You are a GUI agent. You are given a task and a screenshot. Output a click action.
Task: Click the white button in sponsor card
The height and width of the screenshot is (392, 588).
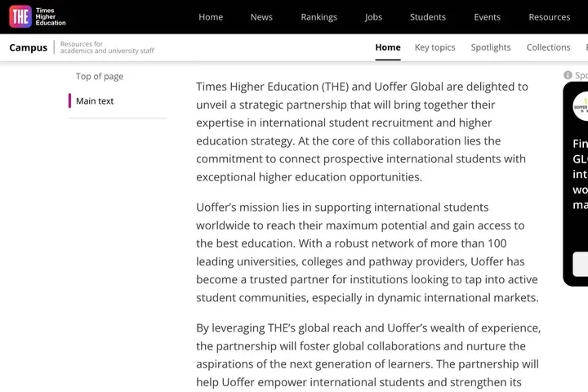pyautogui.click(x=581, y=264)
